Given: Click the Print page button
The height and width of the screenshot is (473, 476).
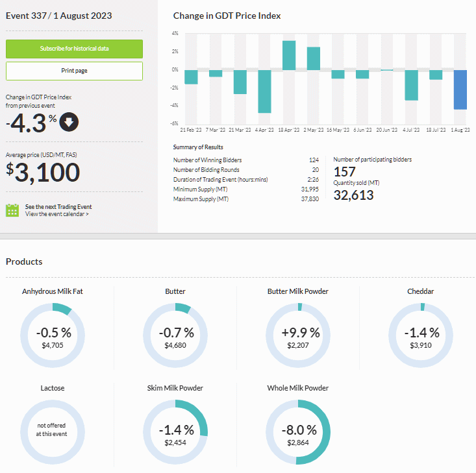Looking at the screenshot, I should tap(74, 71).
